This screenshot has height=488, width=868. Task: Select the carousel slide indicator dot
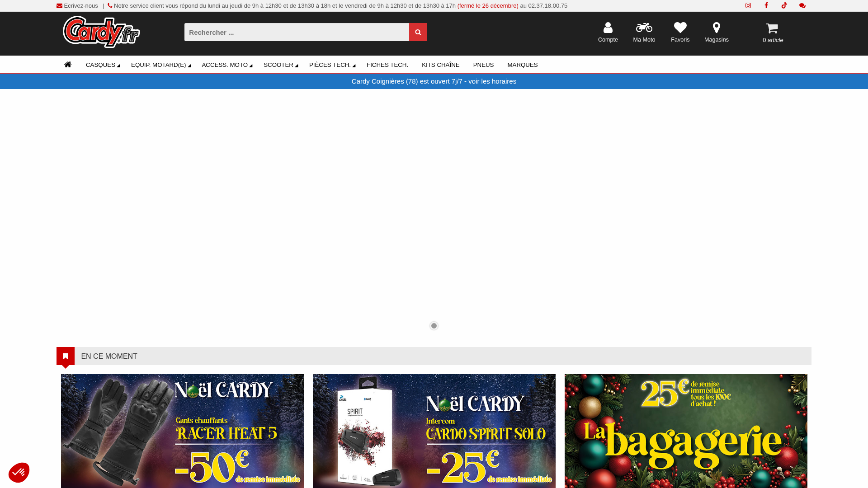point(434,326)
